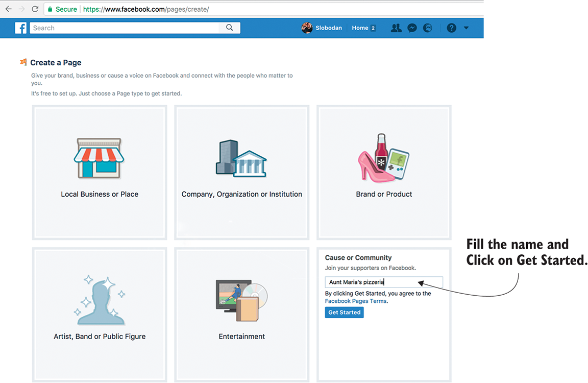This screenshot has width=588, height=383.
Task: Click the Facebook logo icon
Action: (x=21, y=28)
